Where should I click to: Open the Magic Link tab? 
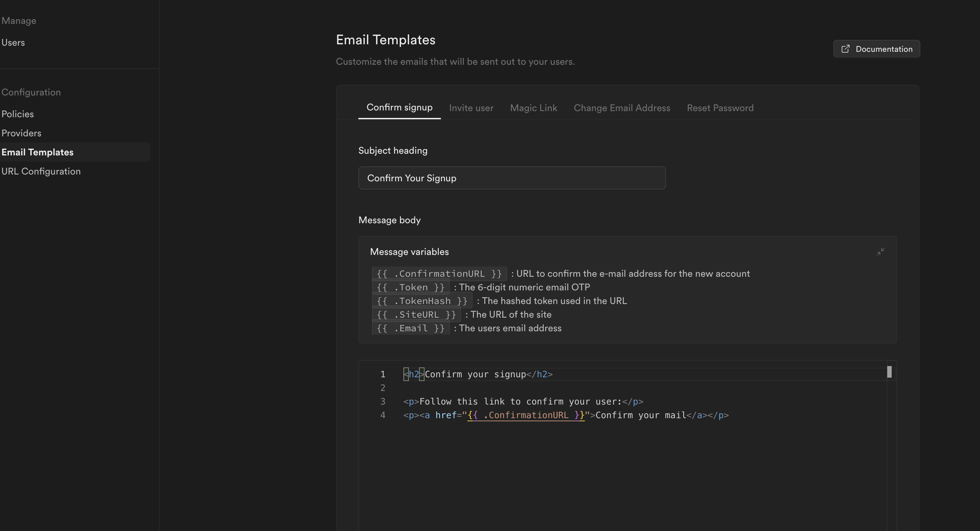[x=533, y=108]
